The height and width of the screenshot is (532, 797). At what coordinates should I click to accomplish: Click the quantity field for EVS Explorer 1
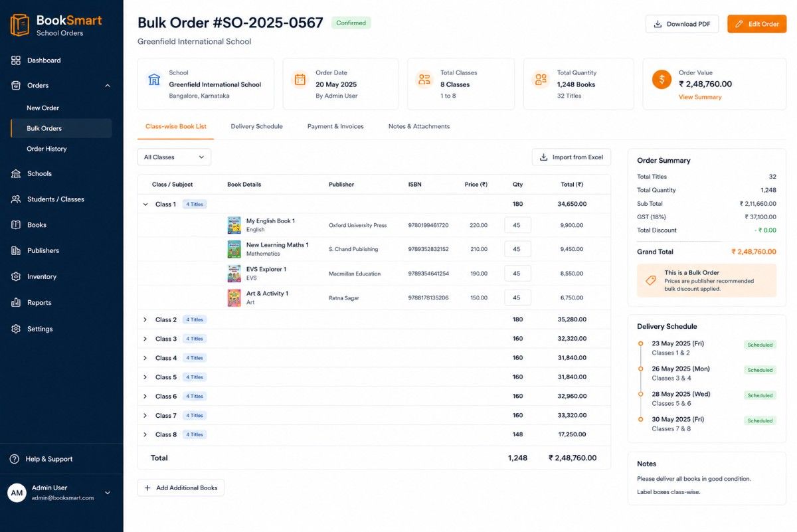point(517,274)
